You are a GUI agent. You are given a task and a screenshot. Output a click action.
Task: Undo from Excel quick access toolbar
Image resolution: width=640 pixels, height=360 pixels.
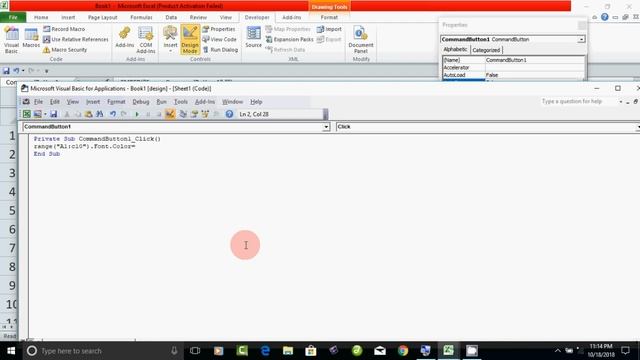tap(16, 71)
